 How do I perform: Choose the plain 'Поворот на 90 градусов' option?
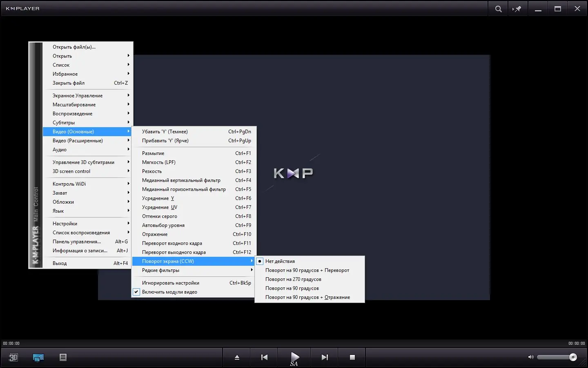310,288
